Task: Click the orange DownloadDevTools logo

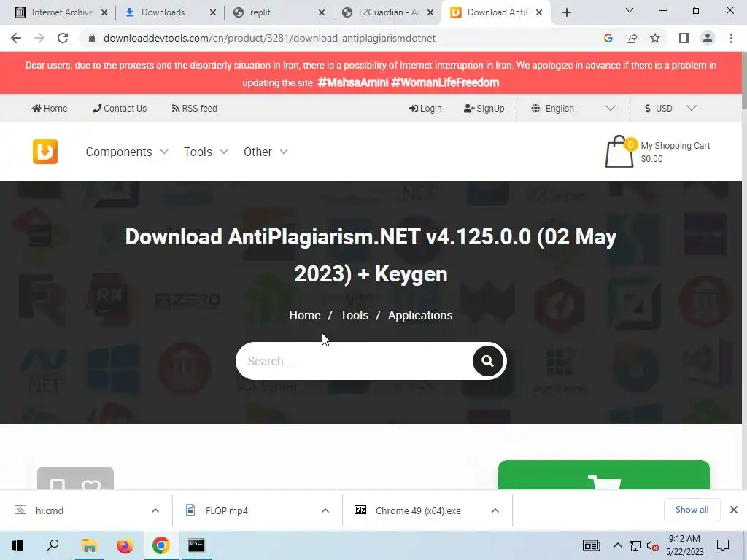Action: click(45, 152)
